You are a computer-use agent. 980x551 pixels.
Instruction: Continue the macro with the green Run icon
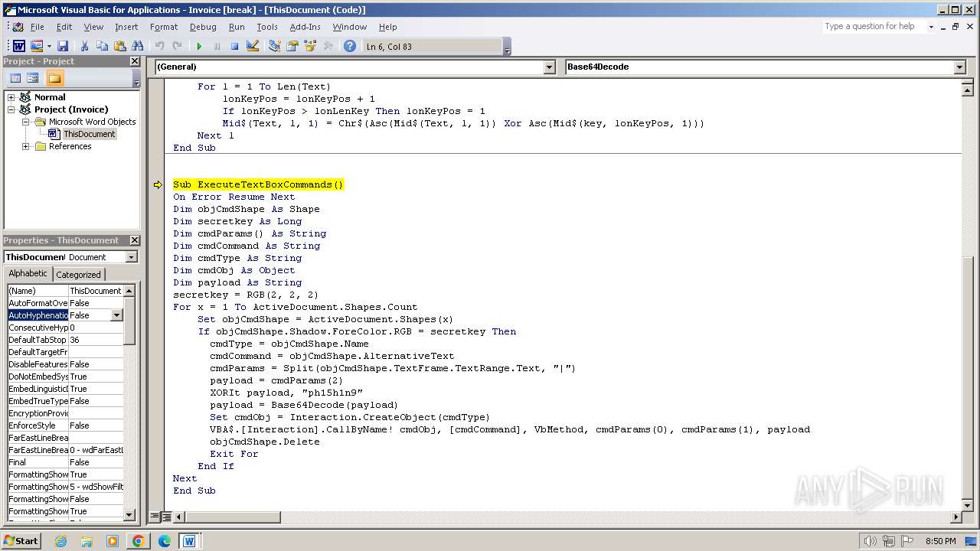click(x=199, y=47)
